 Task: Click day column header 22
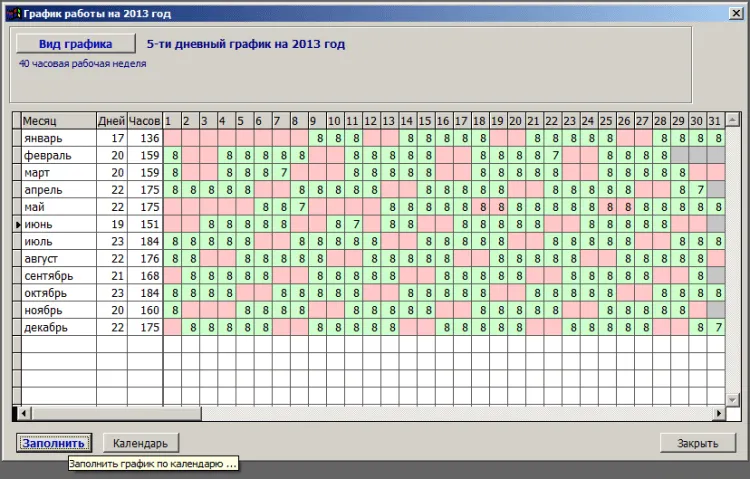[553, 121]
